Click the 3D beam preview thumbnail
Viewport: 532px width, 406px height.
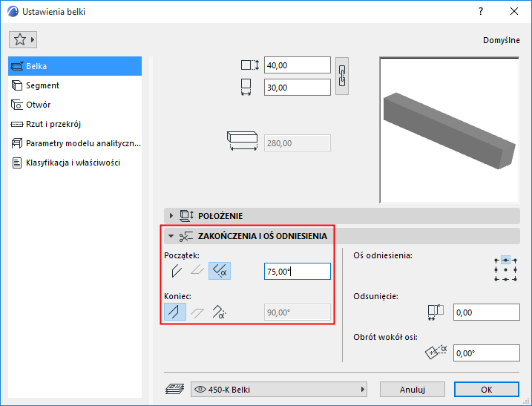[449, 130]
